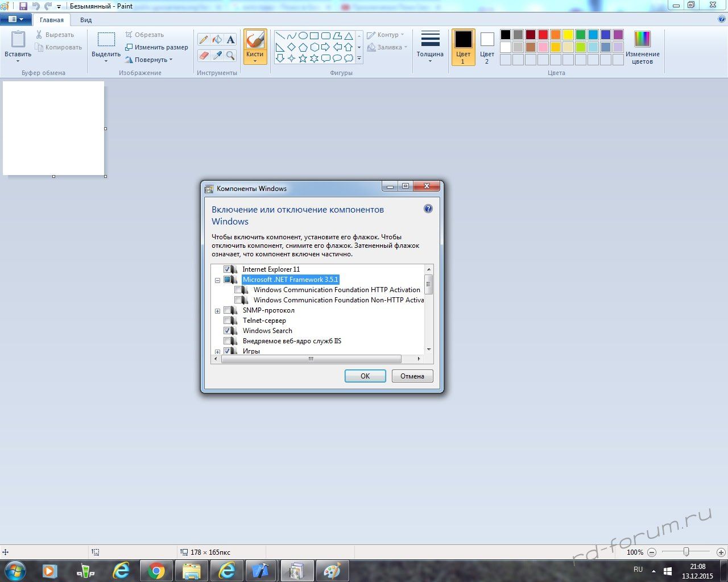The width and height of the screenshot is (728, 582).
Task: Select the Цвет 1 foreground color box
Action: tap(463, 47)
